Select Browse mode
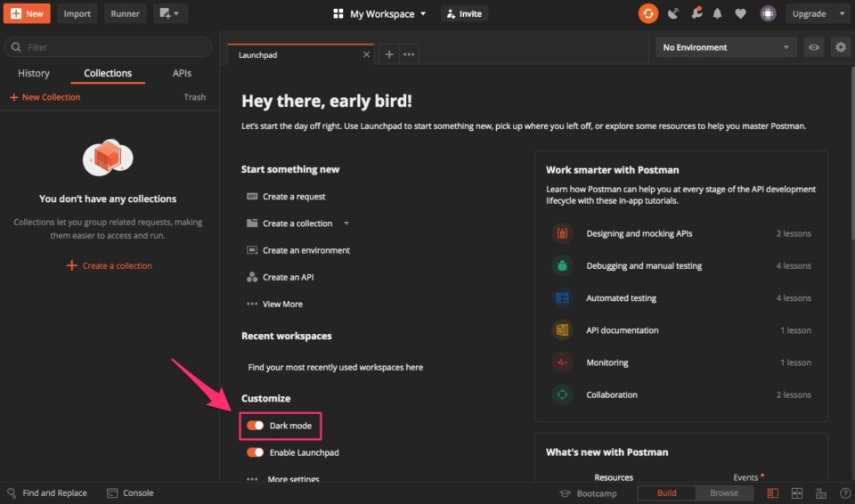The width and height of the screenshot is (855, 504). 723,493
